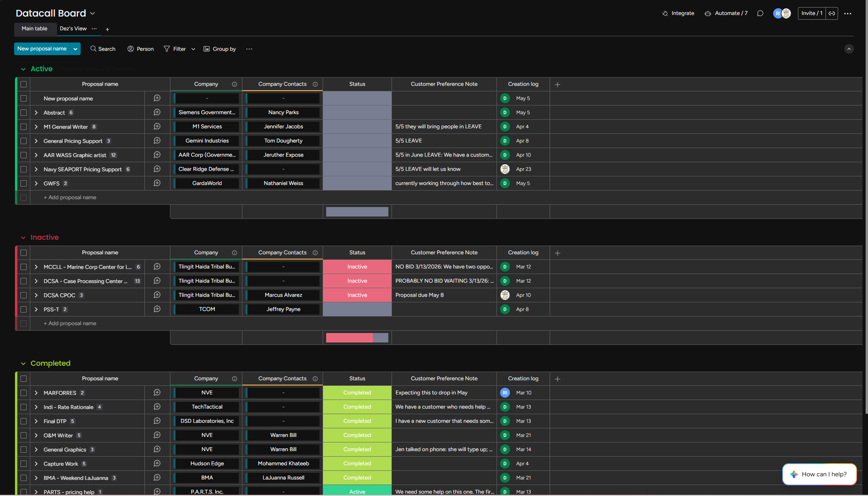868x496 pixels.
Task: Open Search in toolbar
Action: pos(103,49)
